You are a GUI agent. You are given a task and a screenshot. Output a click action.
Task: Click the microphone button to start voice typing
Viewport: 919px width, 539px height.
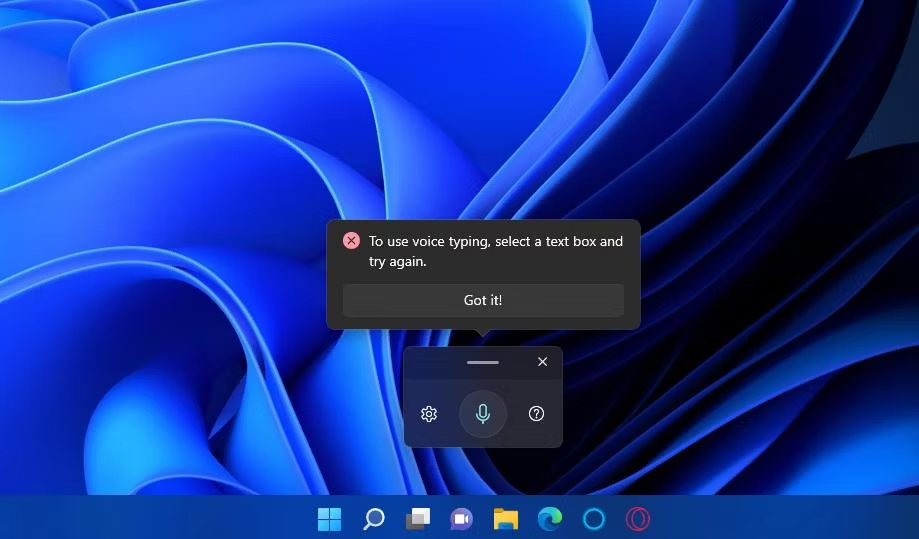[483, 414]
